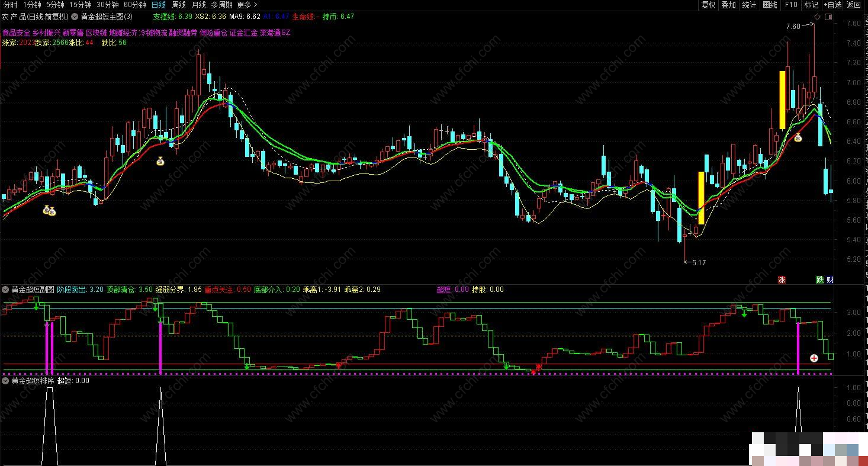This screenshot has height=466, width=868.
Task: Open the 统计 statistics button
Action: pos(749,5)
